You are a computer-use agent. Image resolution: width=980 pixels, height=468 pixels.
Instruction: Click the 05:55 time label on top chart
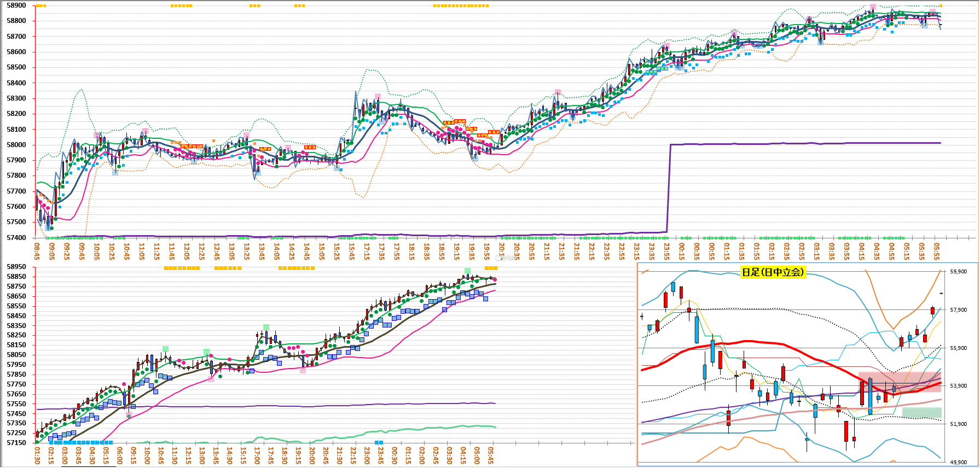[x=937, y=251]
